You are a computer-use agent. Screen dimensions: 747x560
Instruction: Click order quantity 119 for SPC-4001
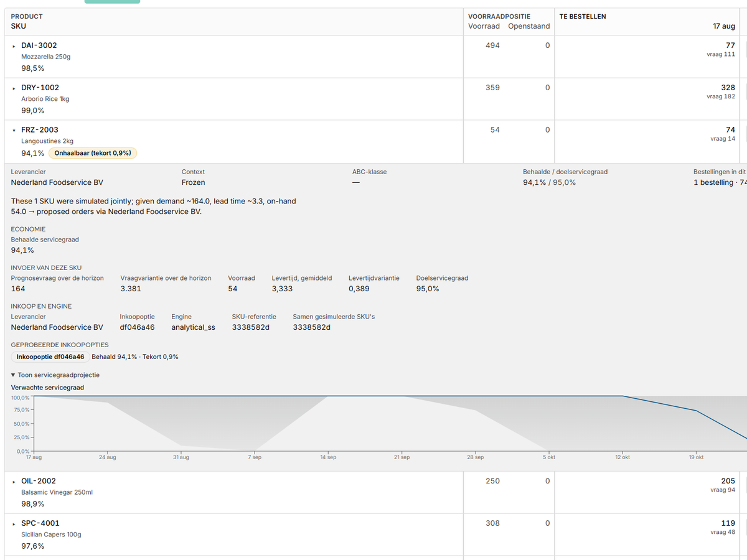(728, 523)
